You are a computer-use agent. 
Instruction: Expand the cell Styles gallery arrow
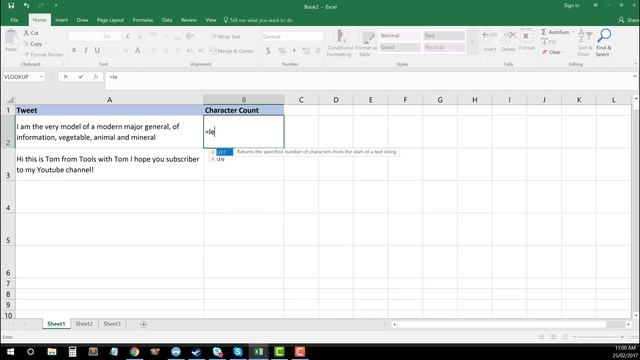(x=473, y=41)
